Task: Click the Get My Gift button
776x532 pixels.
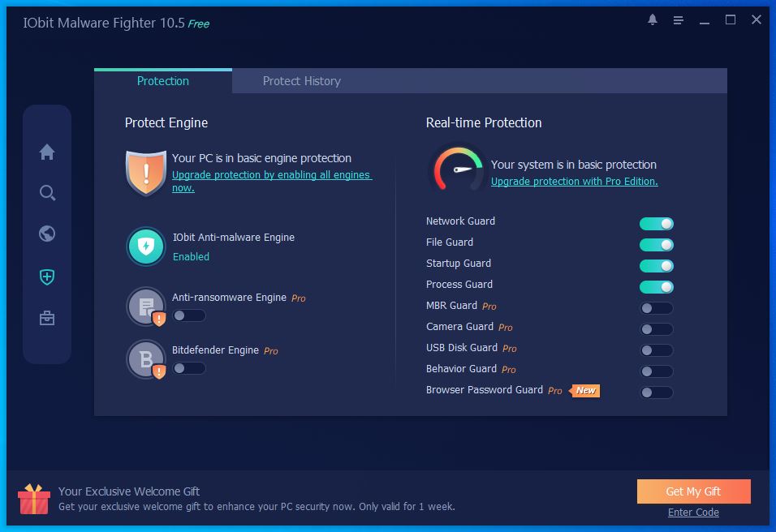Action: [x=693, y=491]
